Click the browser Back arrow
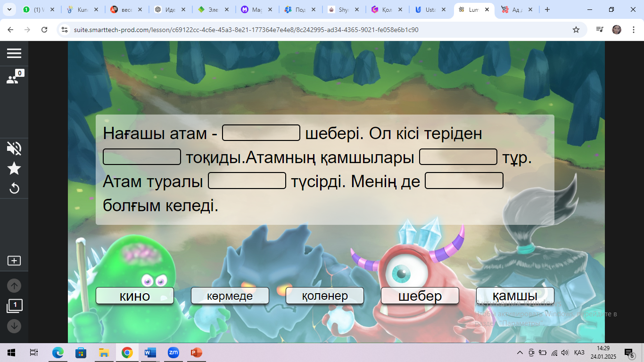This screenshot has height=362, width=644. click(10, 30)
